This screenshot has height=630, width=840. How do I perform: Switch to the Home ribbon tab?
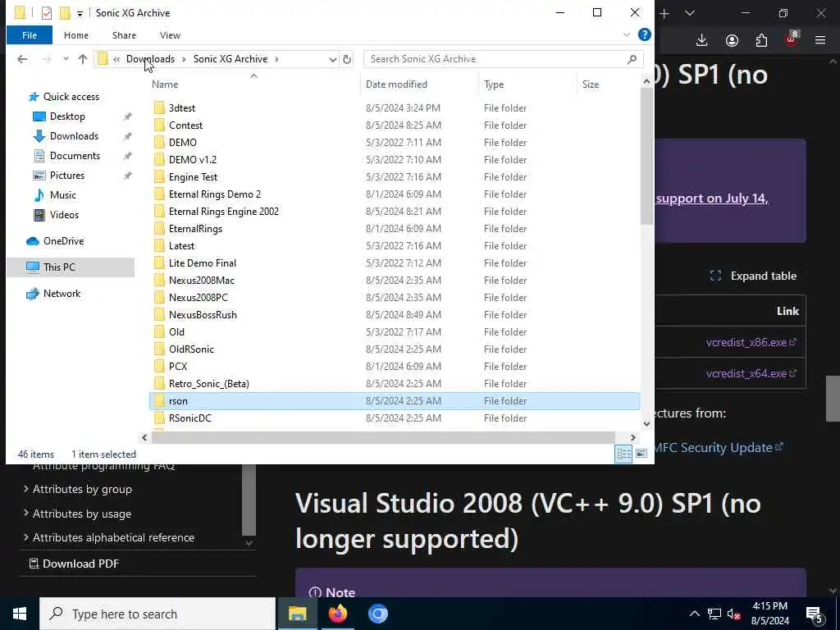pos(76,35)
